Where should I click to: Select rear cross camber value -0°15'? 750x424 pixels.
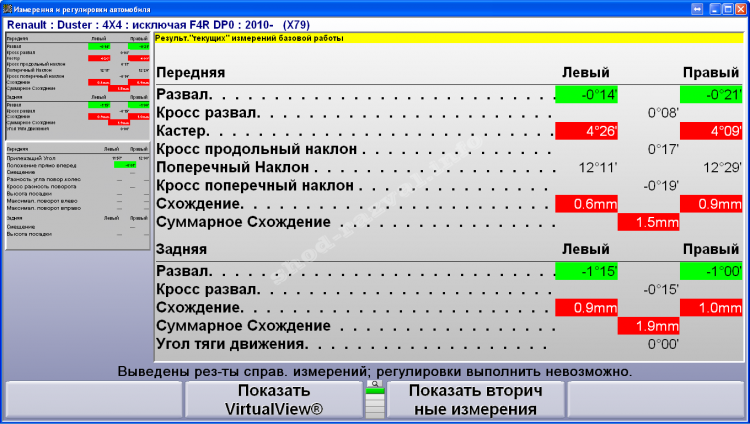point(661,290)
